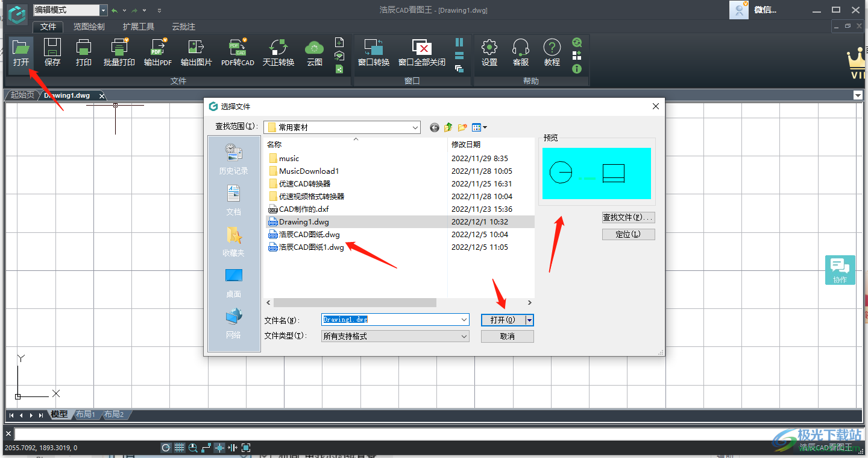Click the 协作 collaboration chat button
868x458 pixels.
point(840,270)
